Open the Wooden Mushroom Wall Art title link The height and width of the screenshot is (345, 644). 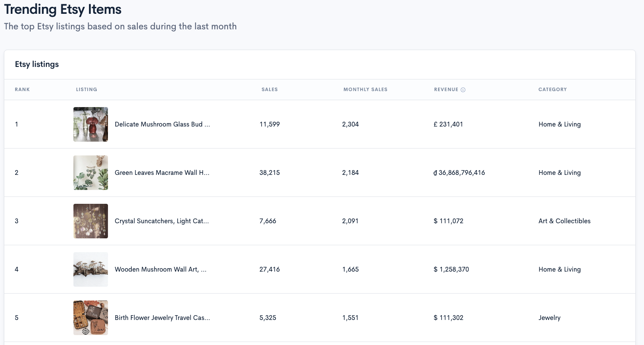[161, 269]
